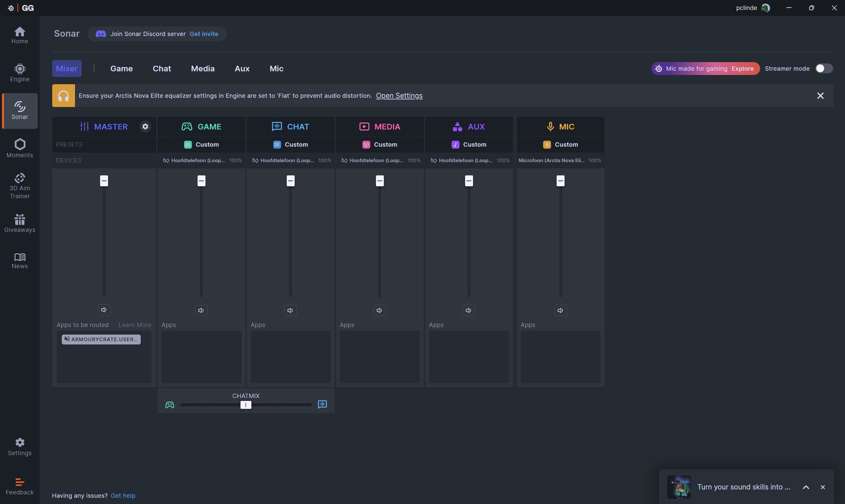Open the 3D Aim Trainer
The height and width of the screenshot is (504, 845).
click(x=20, y=185)
